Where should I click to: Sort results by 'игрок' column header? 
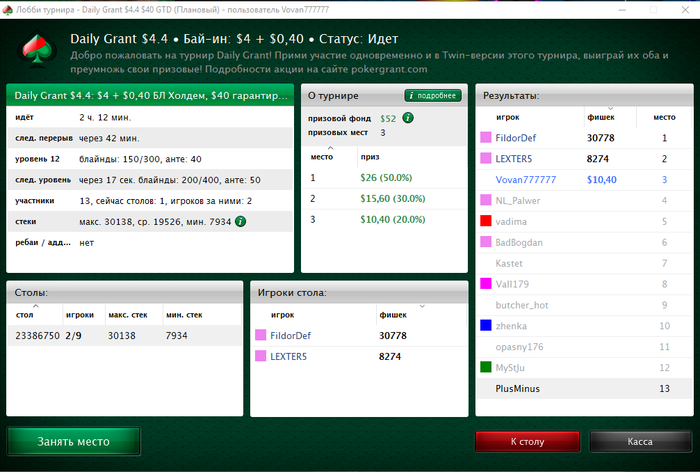point(531,117)
